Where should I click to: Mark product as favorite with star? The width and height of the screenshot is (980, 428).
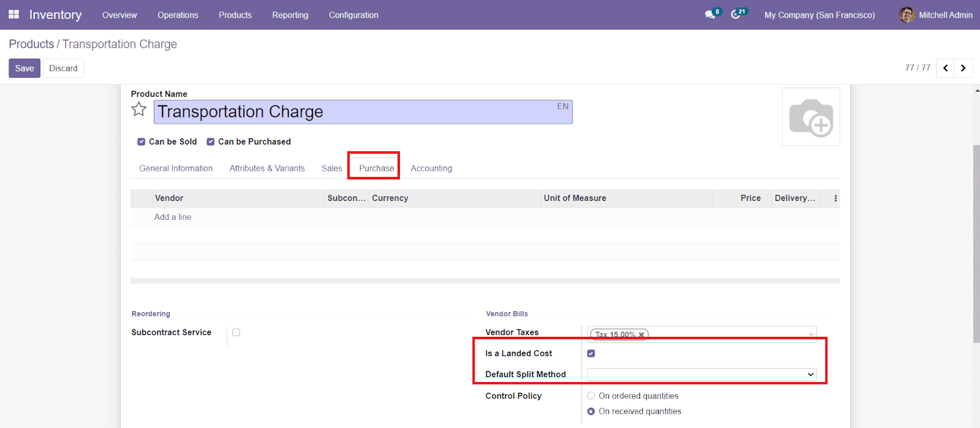click(x=139, y=110)
